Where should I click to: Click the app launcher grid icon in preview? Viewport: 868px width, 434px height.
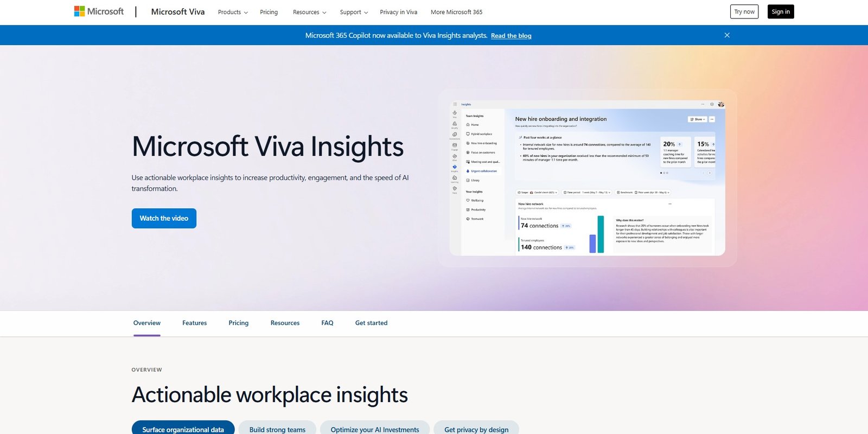(x=455, y=104)
